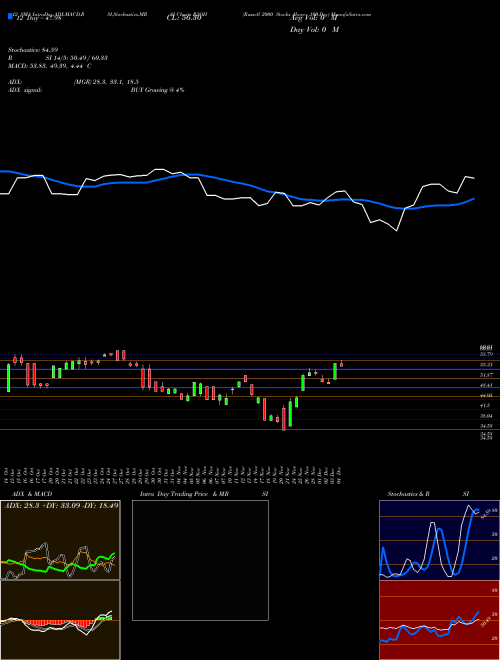The image size is (500, 660).
Task: Click the last candlestick on the price chart
Action: (341, 365)
